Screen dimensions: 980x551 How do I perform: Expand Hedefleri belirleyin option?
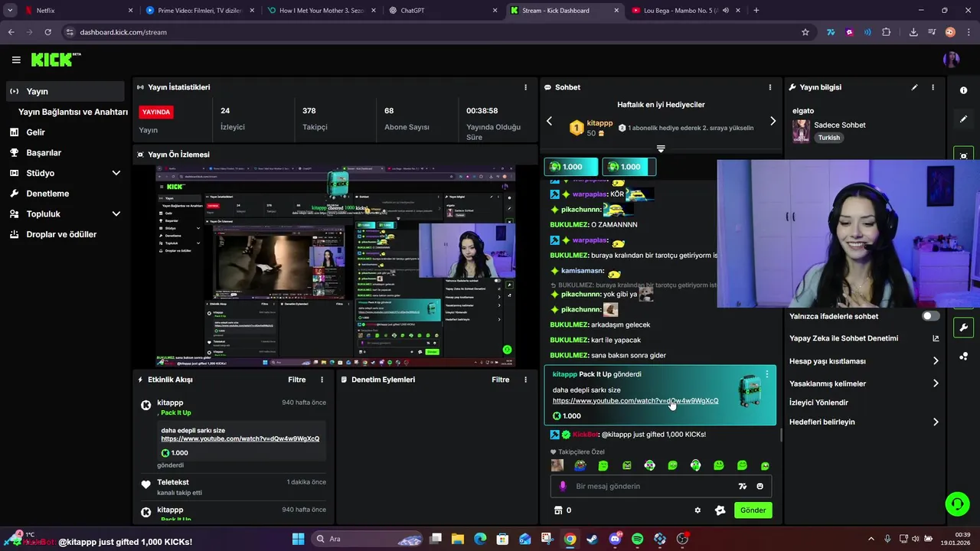(864, 422)
